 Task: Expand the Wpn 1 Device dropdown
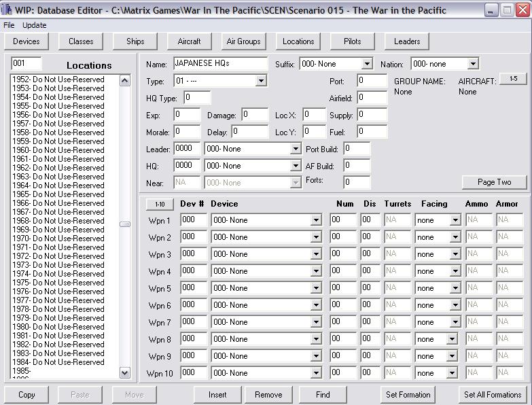click(x=316, y=220)
